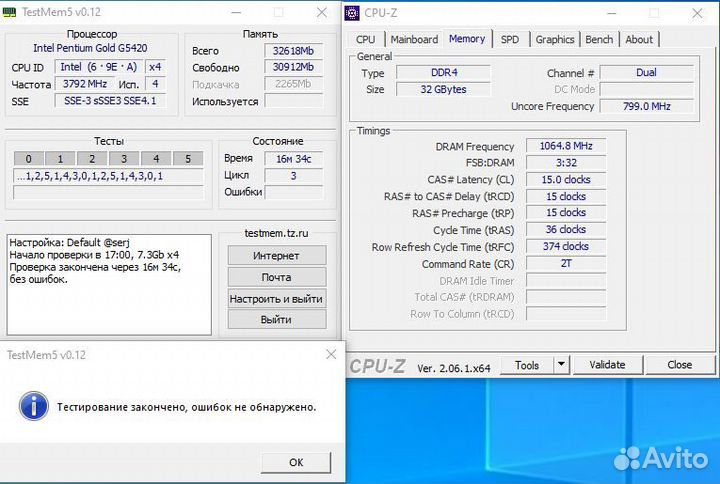720x484 pixels.
Task: Select test number 0 box
Action: tap(28, 159)
